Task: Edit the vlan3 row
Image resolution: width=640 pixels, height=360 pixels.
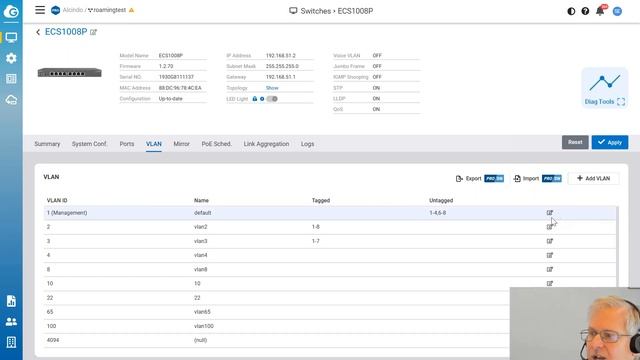Action: 549,241
